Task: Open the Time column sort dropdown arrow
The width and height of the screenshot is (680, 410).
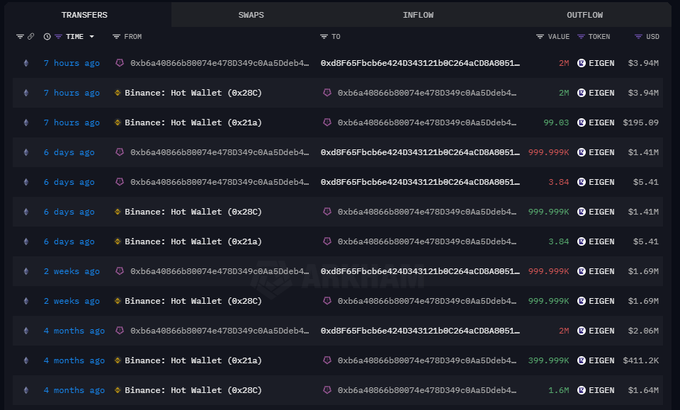Action: click(x=92, y=37)
